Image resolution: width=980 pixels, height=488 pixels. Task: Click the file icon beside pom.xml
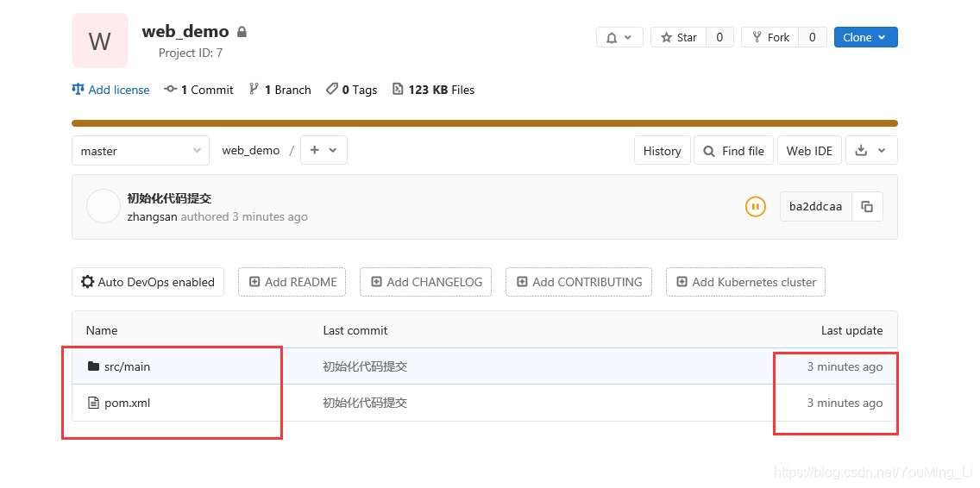(x=93, y=403)
